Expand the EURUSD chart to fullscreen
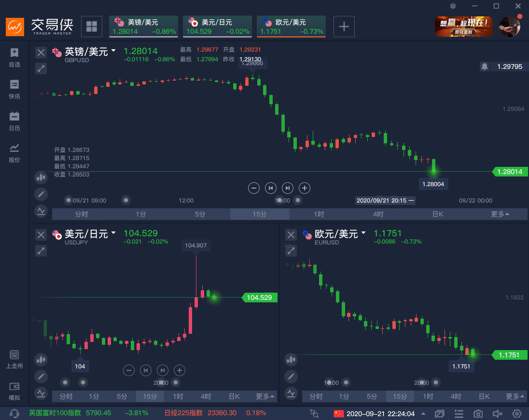Screen dimensions: 529x420 (291, 251)
